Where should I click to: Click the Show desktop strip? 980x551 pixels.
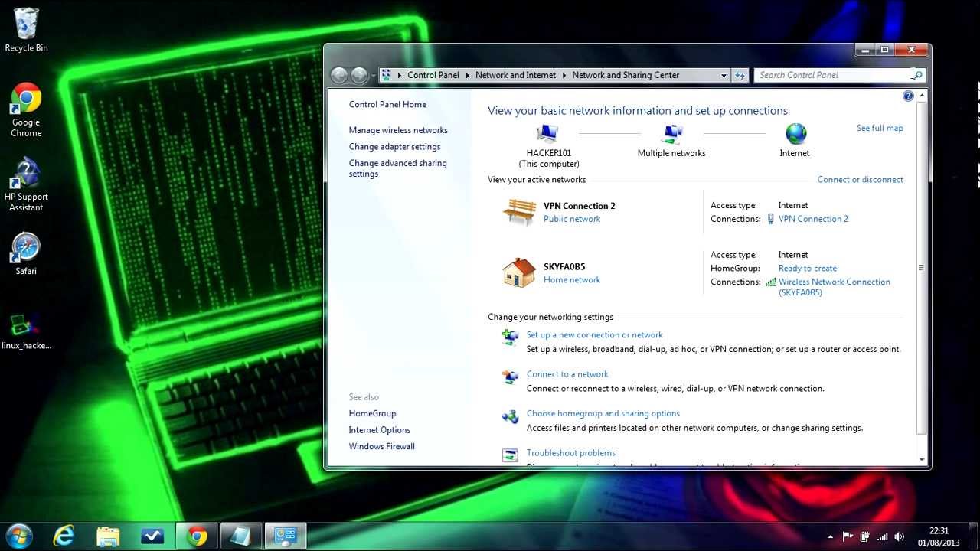(975, 536)
